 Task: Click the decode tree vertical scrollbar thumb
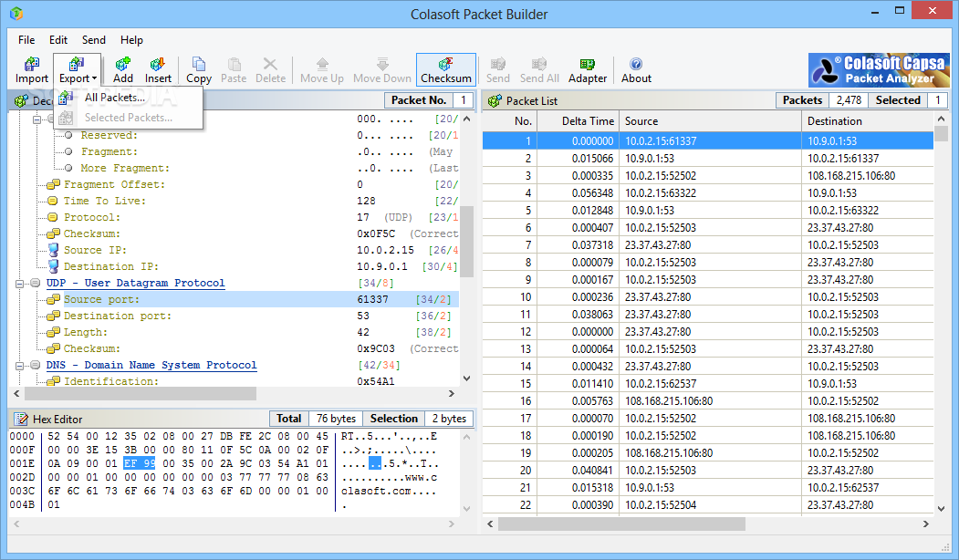coord(466,242)
